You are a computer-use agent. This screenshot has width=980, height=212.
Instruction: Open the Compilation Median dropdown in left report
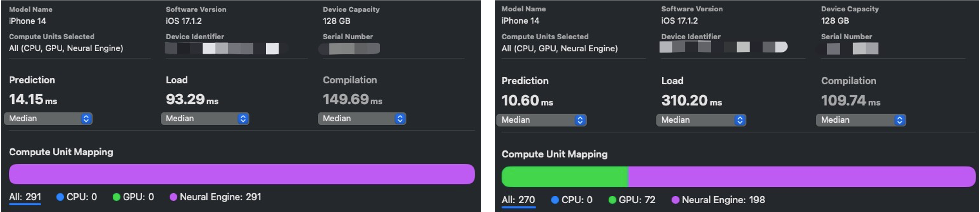coord(361,118)
